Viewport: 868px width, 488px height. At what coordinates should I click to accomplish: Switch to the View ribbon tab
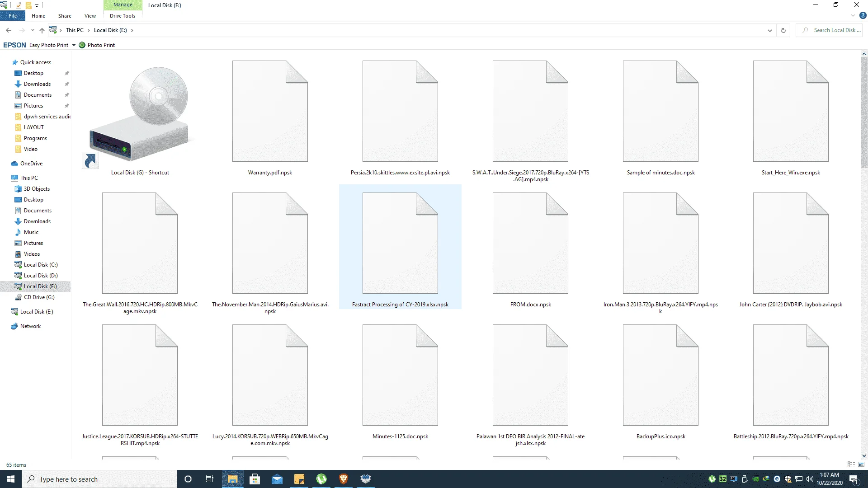90,16
